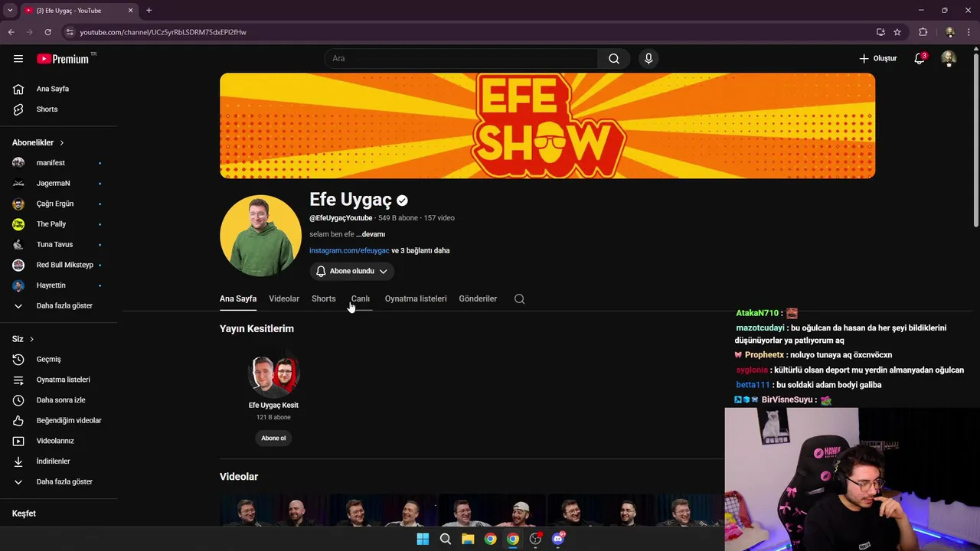Open the Efe Uygaç Kesit channel thumbnail
980x551 pixels.
273,374
